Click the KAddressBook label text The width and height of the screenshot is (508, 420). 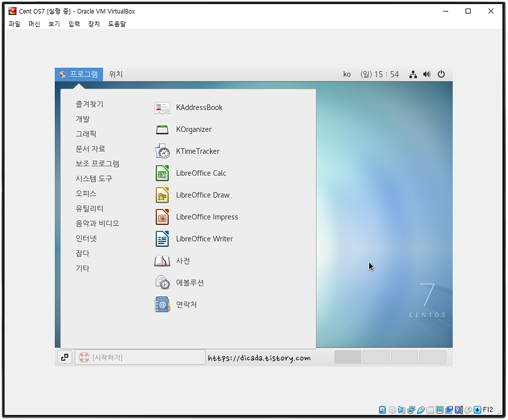click(x=199, y=107)
